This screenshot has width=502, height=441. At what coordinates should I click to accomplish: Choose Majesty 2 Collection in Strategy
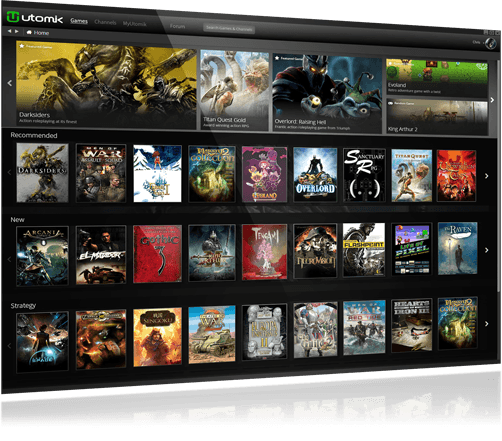click(457, 323)
